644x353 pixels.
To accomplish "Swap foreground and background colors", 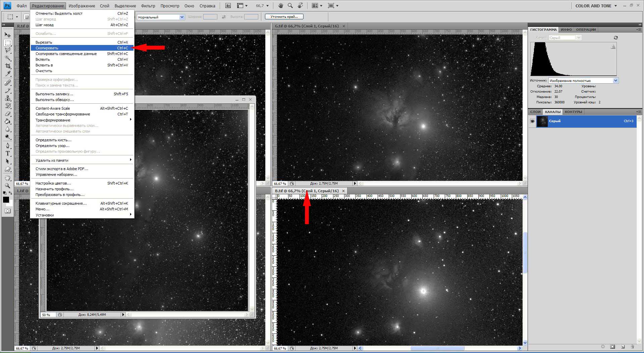I will (x=11, y=193).
